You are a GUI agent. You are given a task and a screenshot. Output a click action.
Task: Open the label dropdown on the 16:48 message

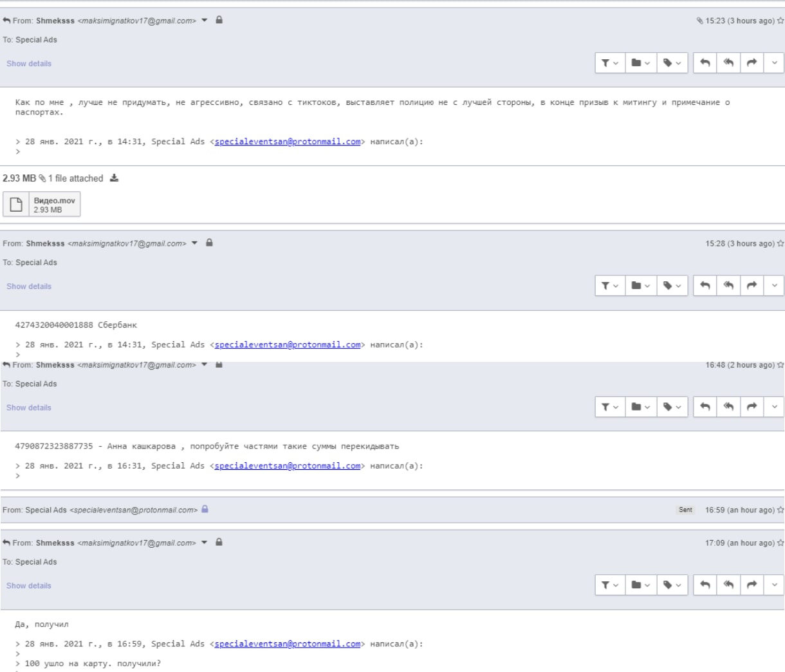coord(672,407)
